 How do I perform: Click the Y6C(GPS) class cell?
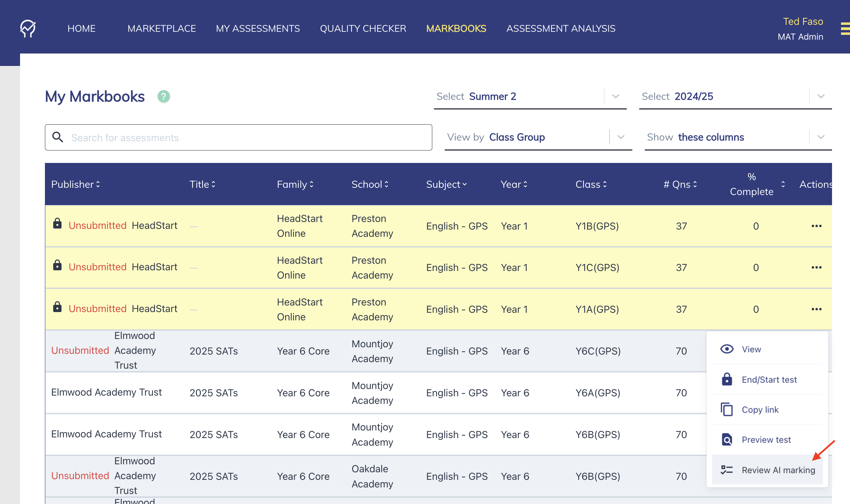[x=598, y=351]
